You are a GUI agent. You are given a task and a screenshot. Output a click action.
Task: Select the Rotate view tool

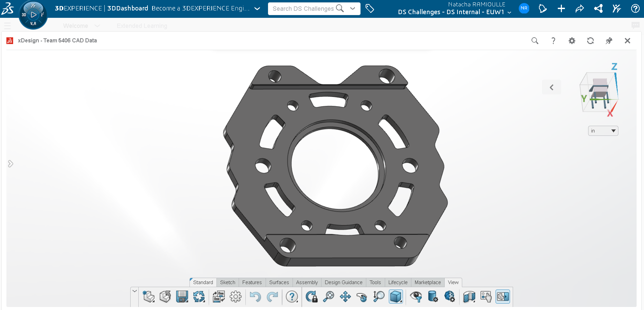pyautogui.click(x=362, y=297)
